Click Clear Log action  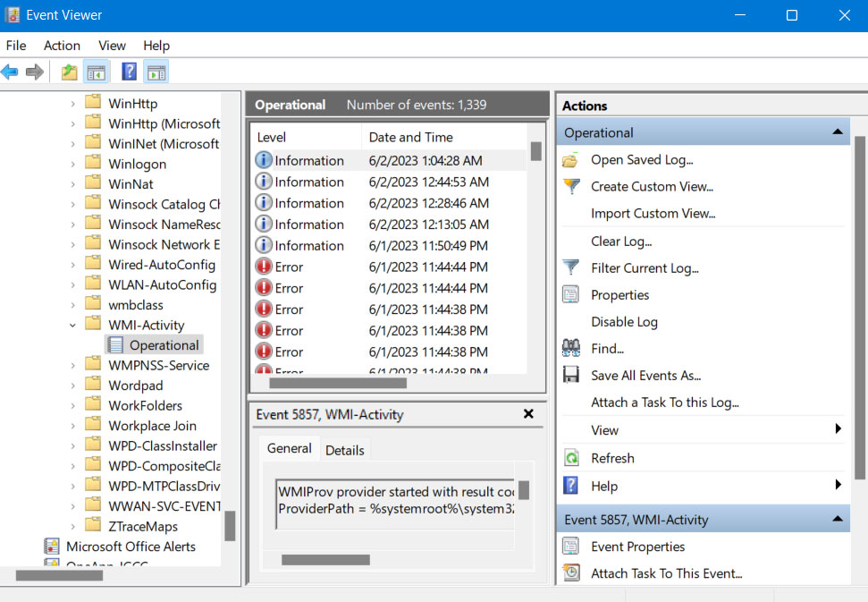coord(621,241)
